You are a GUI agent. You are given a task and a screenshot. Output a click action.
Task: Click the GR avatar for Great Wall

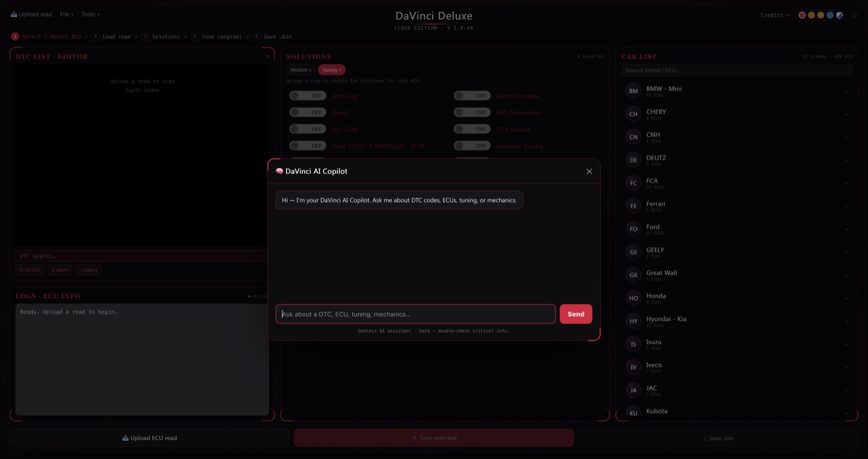pyautogui.click(x=634, y=275)
